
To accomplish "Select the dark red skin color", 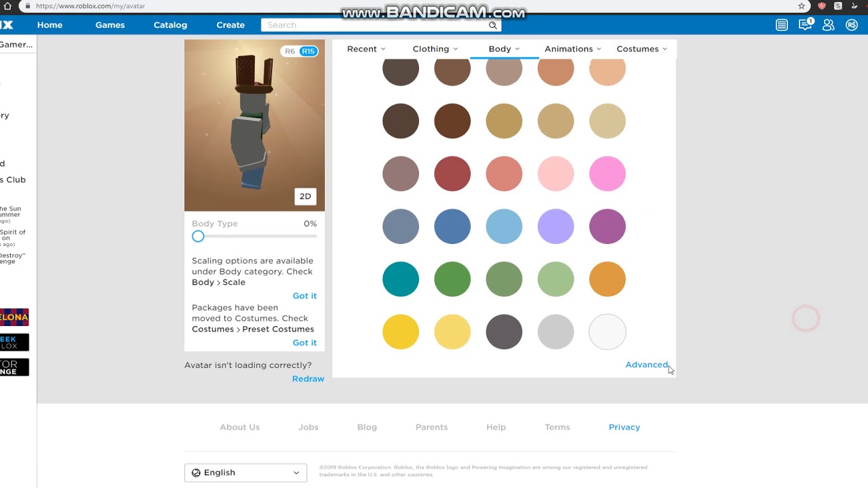I will coord(452,174).
